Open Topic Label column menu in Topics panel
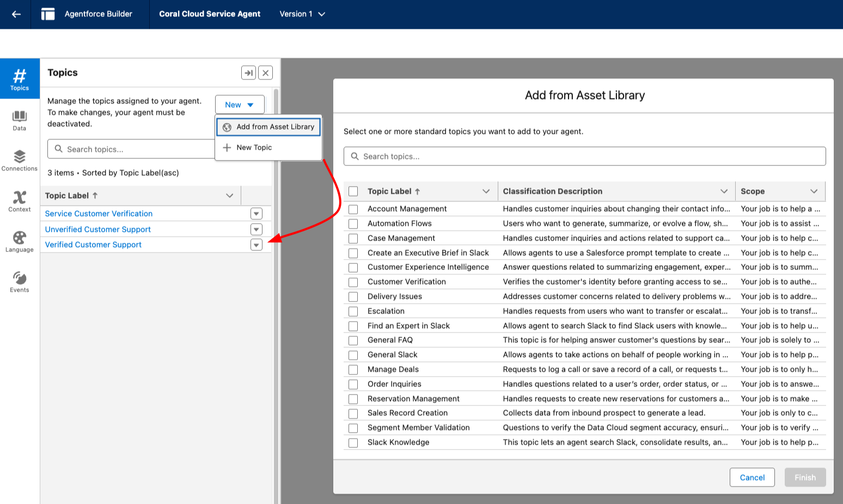This screenshot has width=843, height=504. pos(230,195)
